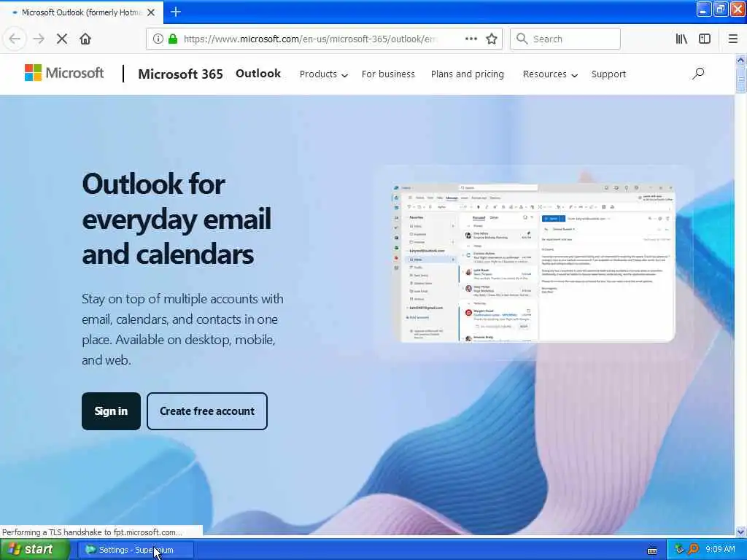
Task: Click the browser forward arrow
Action: [39, 39]
